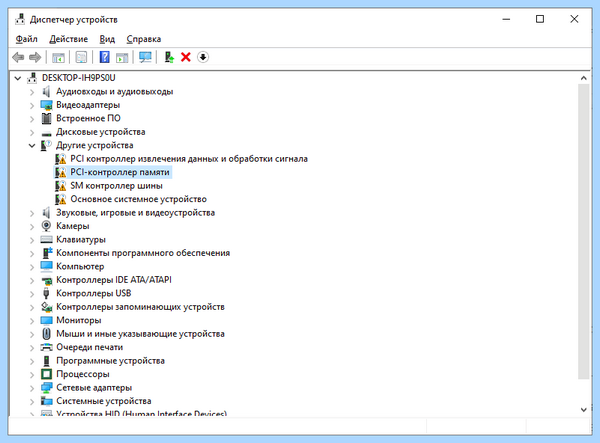The image size is (600, 443).
Task: Select the PCI-контроллер памяти device
Action: coord(120,173)
